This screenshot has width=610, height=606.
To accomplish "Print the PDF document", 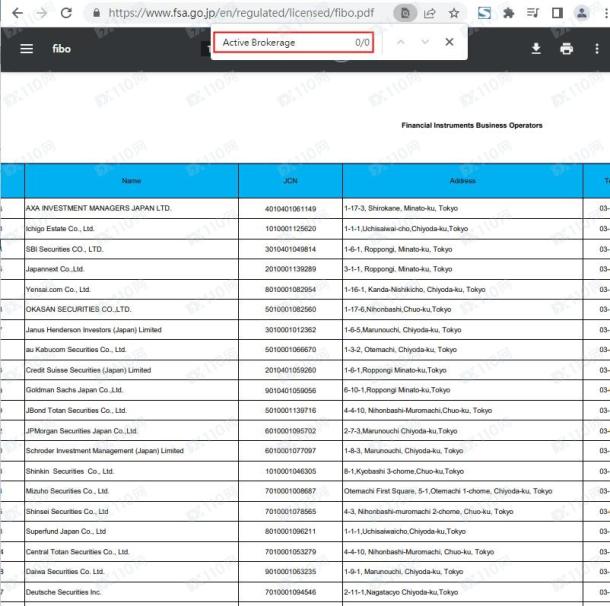I will (566, 49).
